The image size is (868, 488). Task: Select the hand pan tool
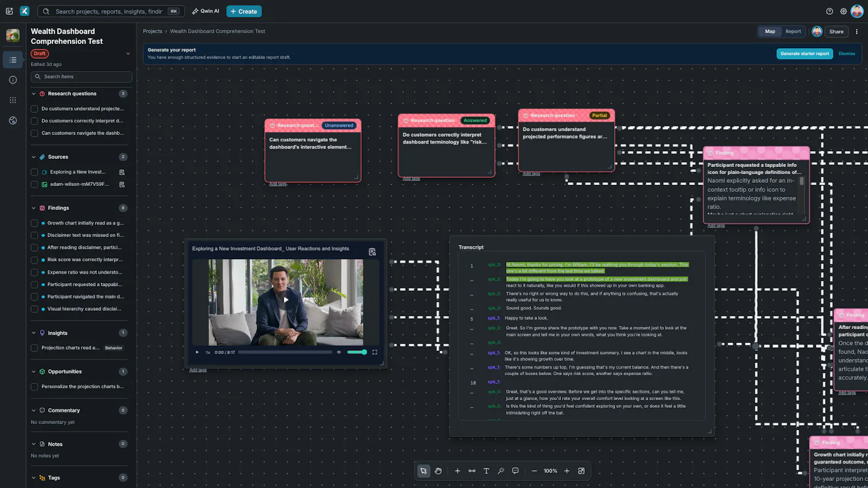point(438,471)
